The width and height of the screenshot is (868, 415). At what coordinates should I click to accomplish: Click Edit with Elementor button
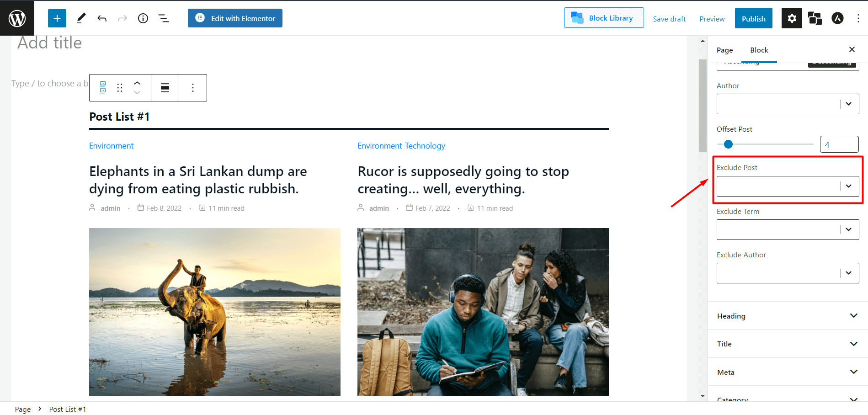235,18
